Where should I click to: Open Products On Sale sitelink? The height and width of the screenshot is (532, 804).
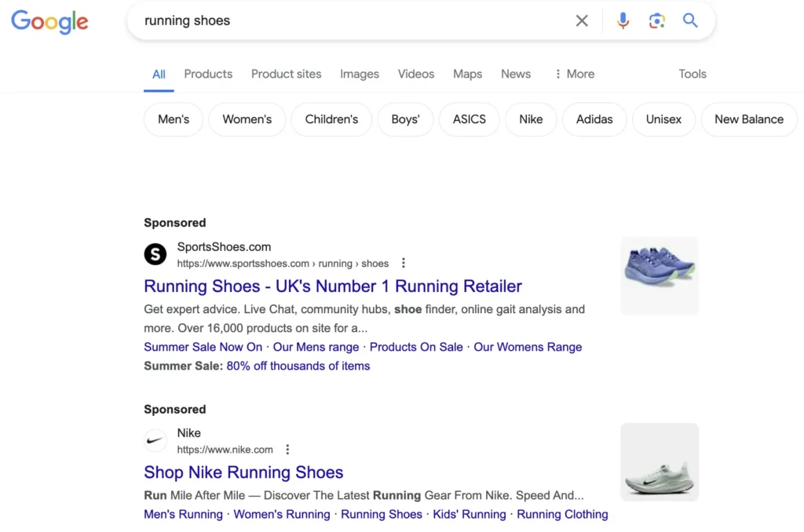(416, 347)
